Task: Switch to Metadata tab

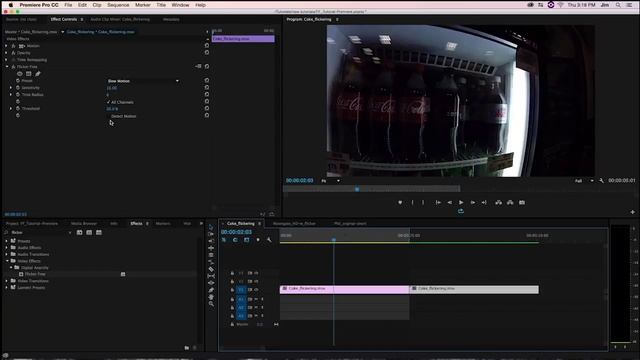Action: click(171, 19)
